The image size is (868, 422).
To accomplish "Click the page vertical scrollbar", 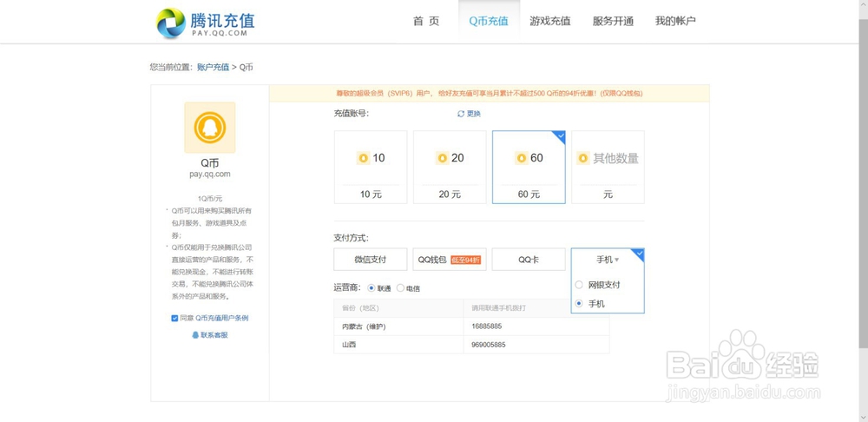I will tap(863, 182).
